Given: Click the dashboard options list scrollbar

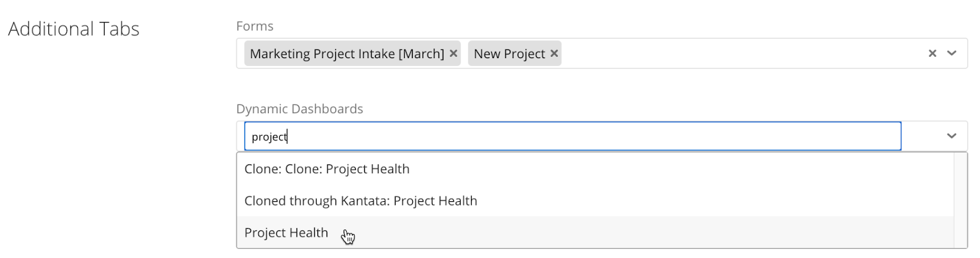Looking at the screenshot, I should click(x=960, y=201).
